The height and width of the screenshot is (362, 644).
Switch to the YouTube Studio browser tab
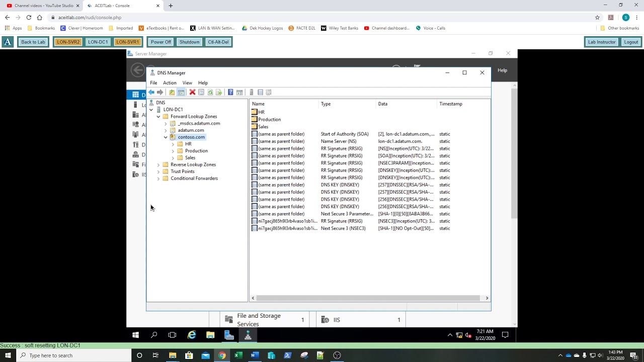[42, 6]
